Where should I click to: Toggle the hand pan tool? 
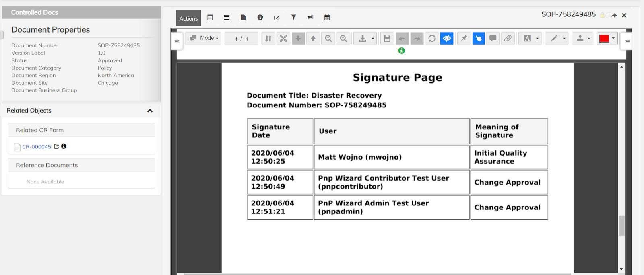(478, 39)
